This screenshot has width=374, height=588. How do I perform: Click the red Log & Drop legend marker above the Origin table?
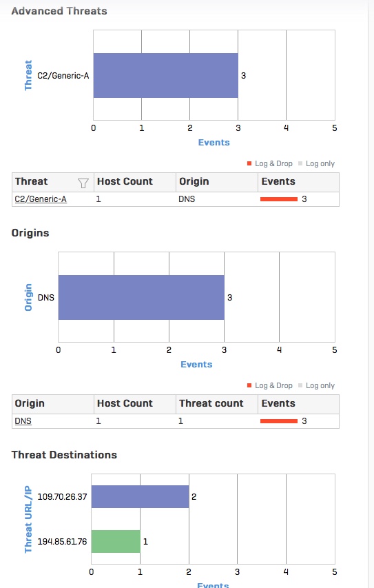coord(249,385)
